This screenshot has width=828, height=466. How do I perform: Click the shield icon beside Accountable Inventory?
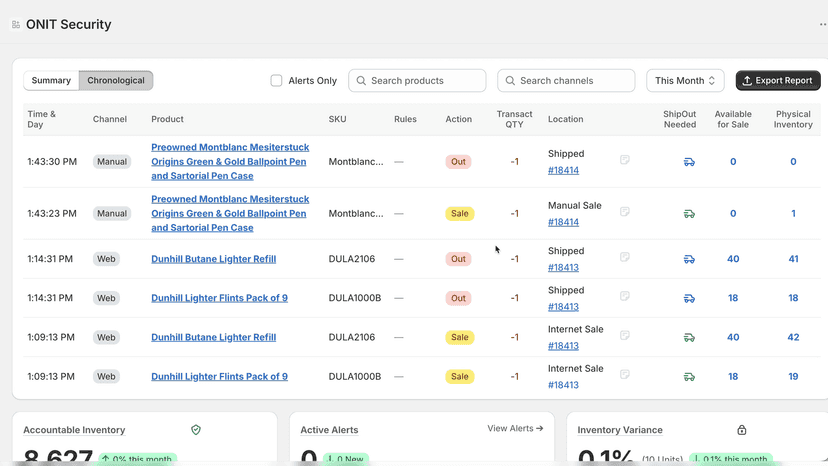(x=196, y=430)
